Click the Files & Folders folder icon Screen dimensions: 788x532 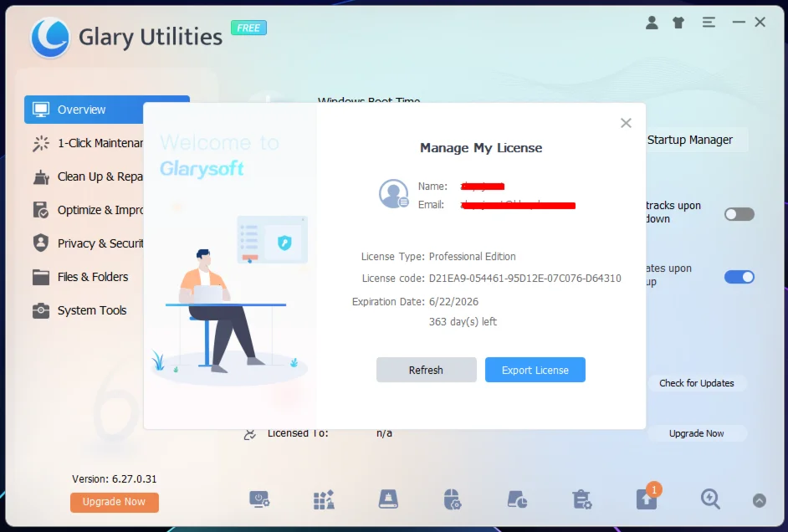pos(41,277)
